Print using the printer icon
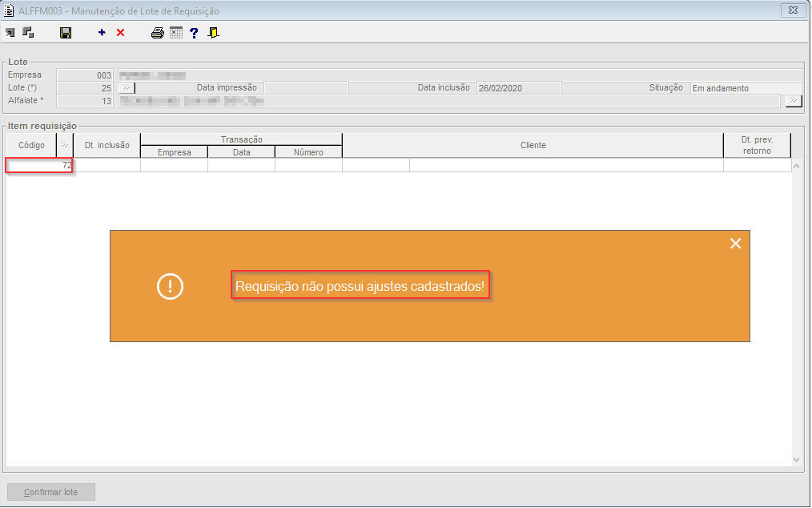812x508 pixels. pos(158,33)
